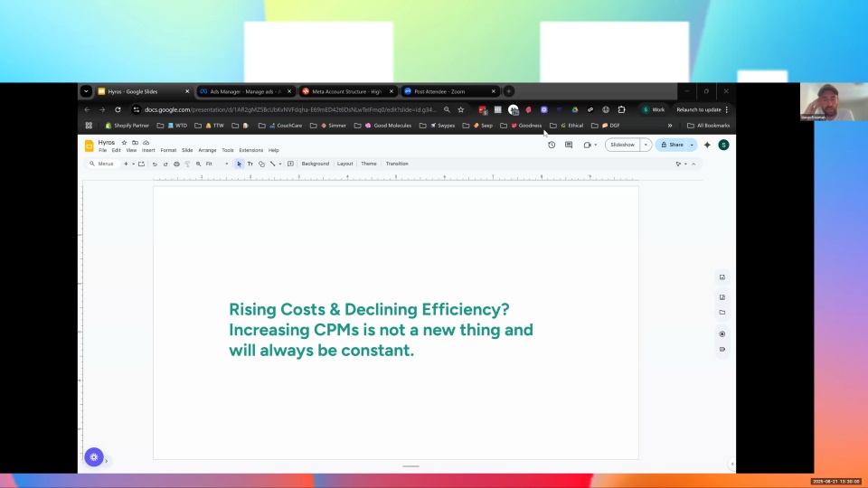This screenshot has width=868, height=488.
Task: Expand the side panel arrow at bottom right
Action: click(731, 465)
